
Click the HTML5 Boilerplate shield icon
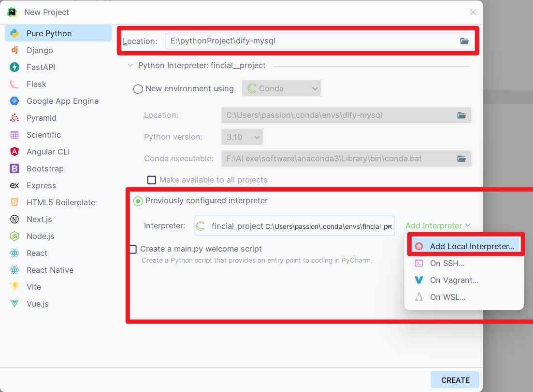(x=14, y=202)
